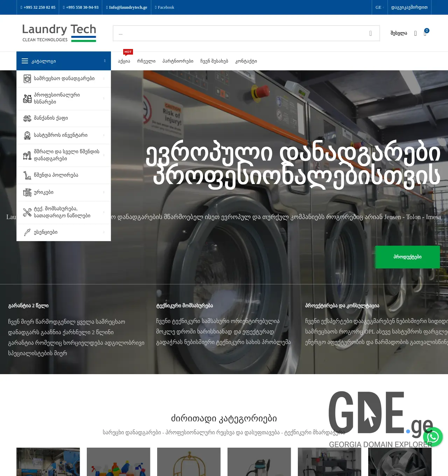Click the trolleys (ურიკები) cart icon
Viewport: 448px width, 476px height.
(27, 192)
